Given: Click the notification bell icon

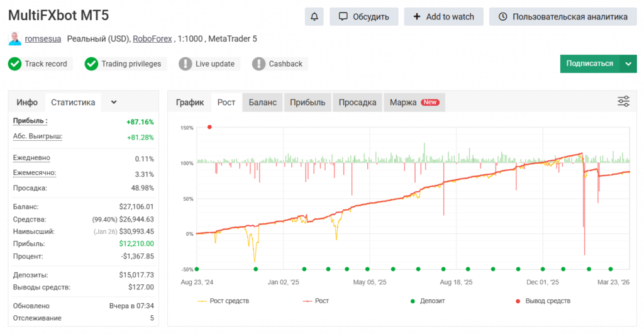Looking at the screenshot, I should 314,16.
